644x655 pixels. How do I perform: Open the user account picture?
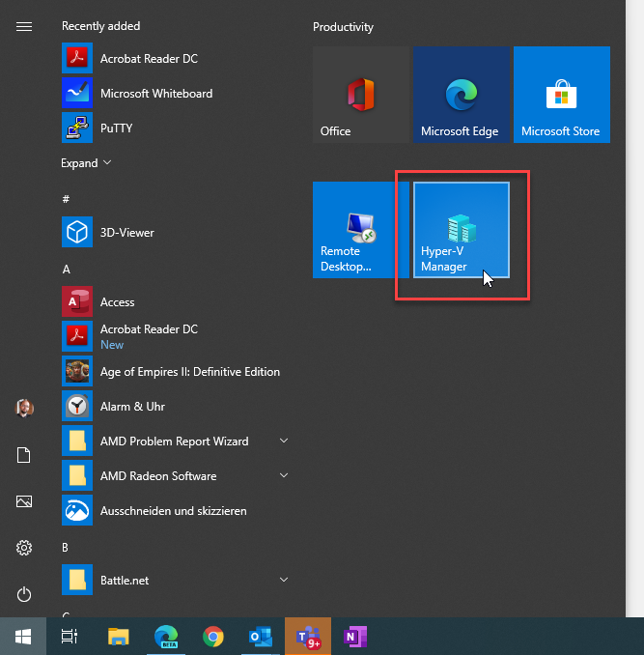click(24, 408)
